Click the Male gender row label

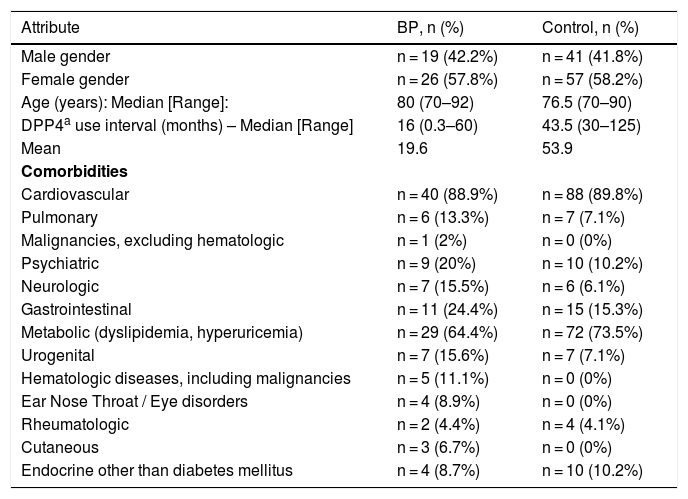66,56
